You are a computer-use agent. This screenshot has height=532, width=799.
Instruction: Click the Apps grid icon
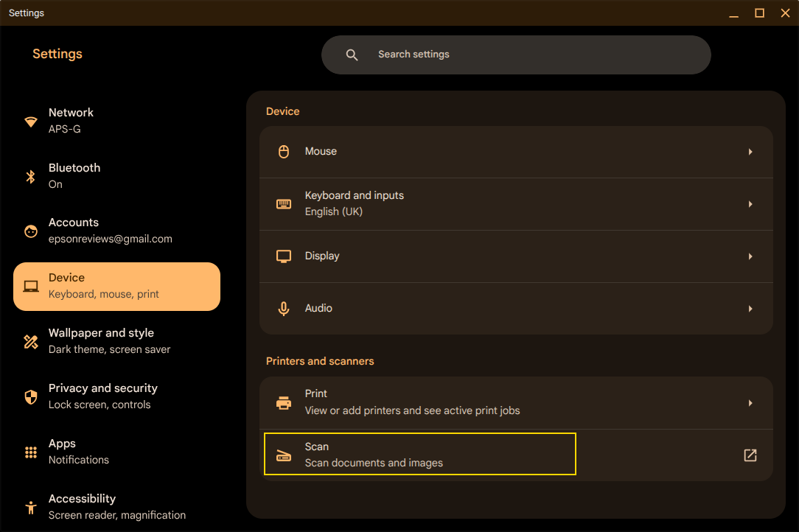(x=30, y=452)
